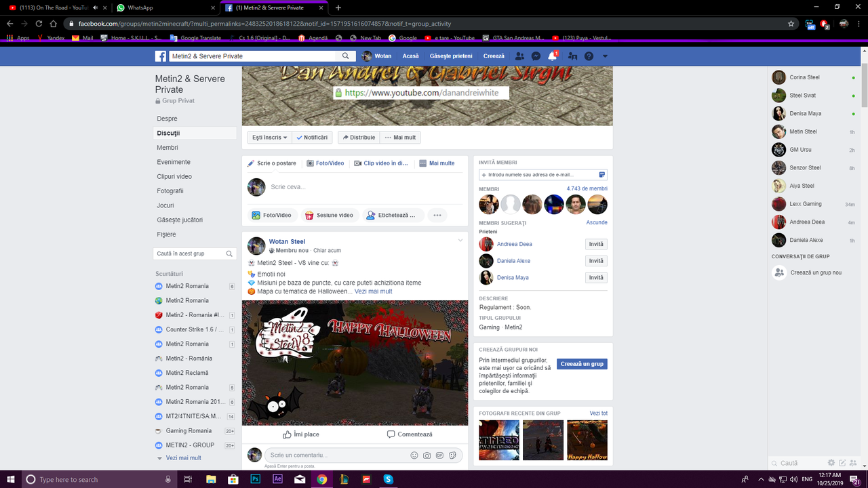
Task: Collapse Wotan Steel's post via chevron
Action: pos(460,240)
